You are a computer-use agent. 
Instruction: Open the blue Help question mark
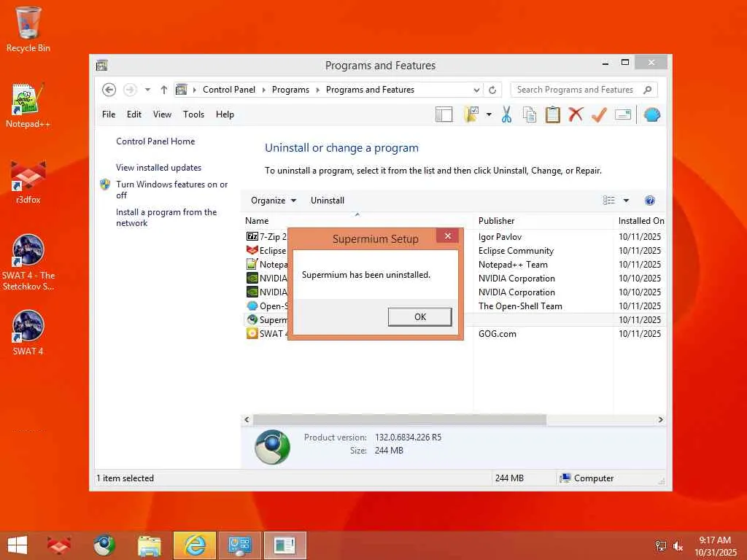[x=650, y=201]
